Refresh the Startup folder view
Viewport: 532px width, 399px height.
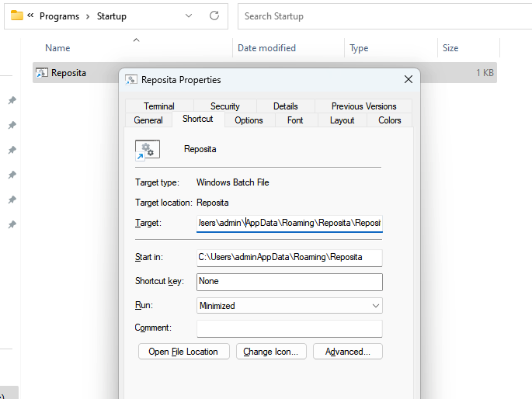(x=214, y=16)
